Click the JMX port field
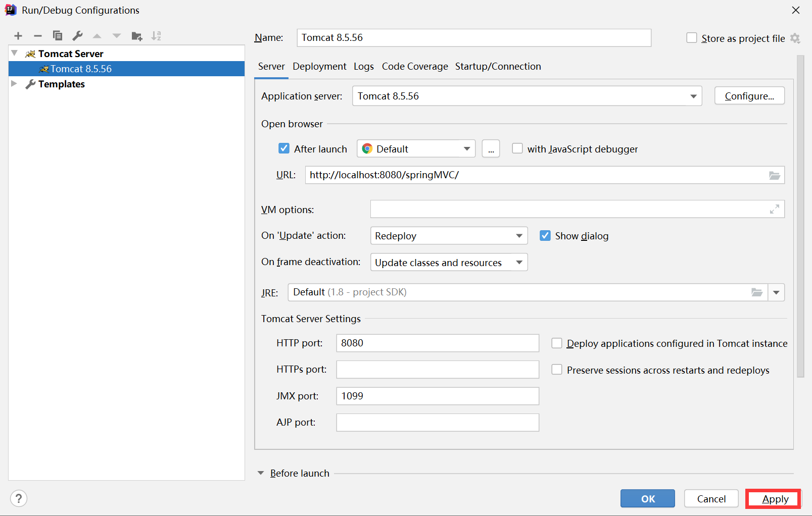The image size is (812, 516). tap(438, 396)
